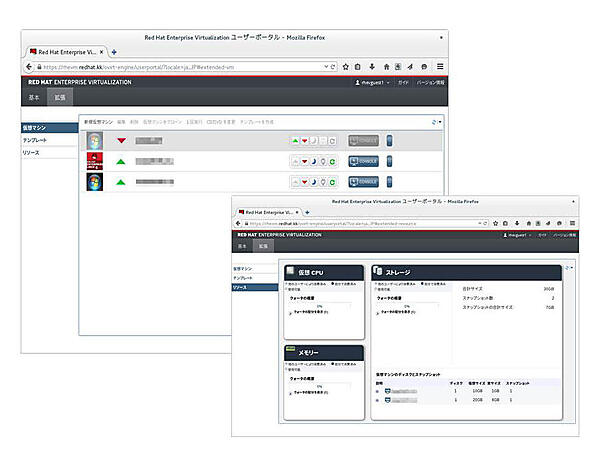Open rhevguest1 user dropdown in resources window
Viewport: 600px width, 467px height.
pyautogui.click(x=517, y=235)
